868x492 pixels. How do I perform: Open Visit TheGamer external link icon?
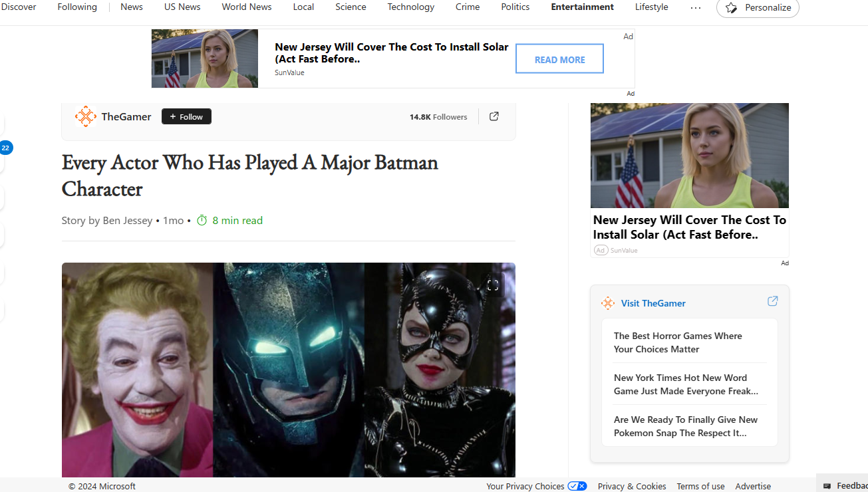click(772, 301)
